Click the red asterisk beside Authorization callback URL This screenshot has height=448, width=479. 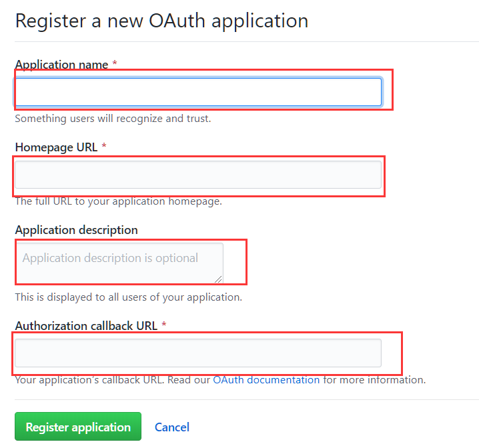pyautogui.click(x=164, y=324)
